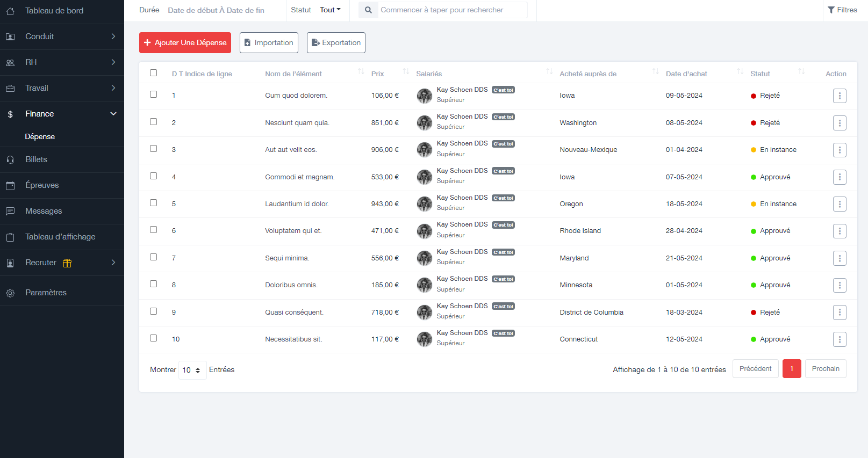This screenshot has height=458, width=868.
Task: Click the Épreuves calendar icon
Action: coord(10,186)
